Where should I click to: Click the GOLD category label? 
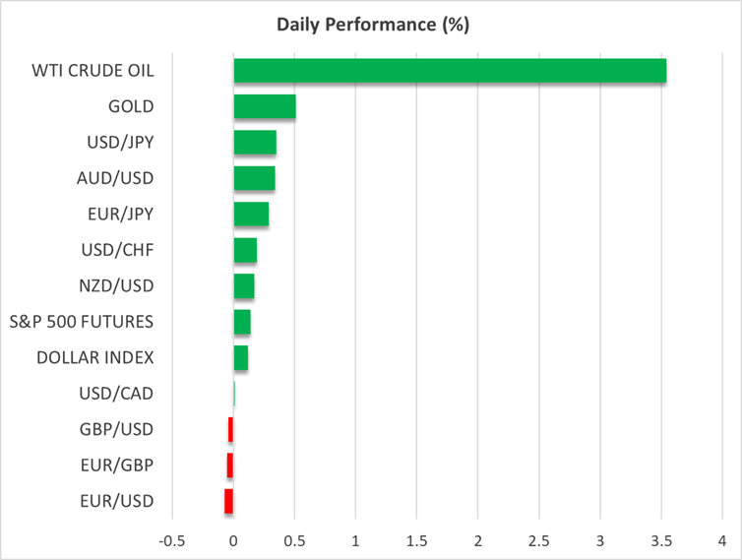(132, 106)
